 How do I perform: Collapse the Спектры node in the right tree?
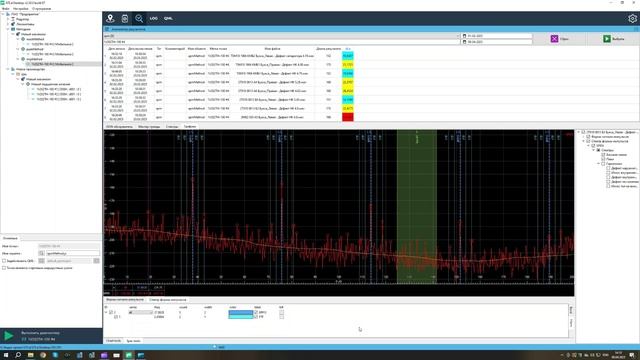(593, 150)
